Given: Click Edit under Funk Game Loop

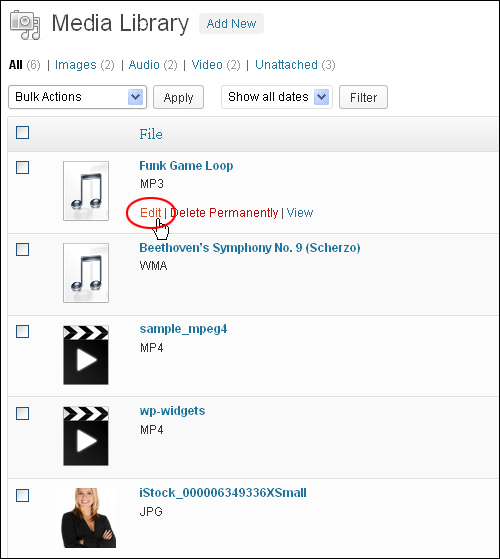Looking at the screenshot, I should point(150,213).
